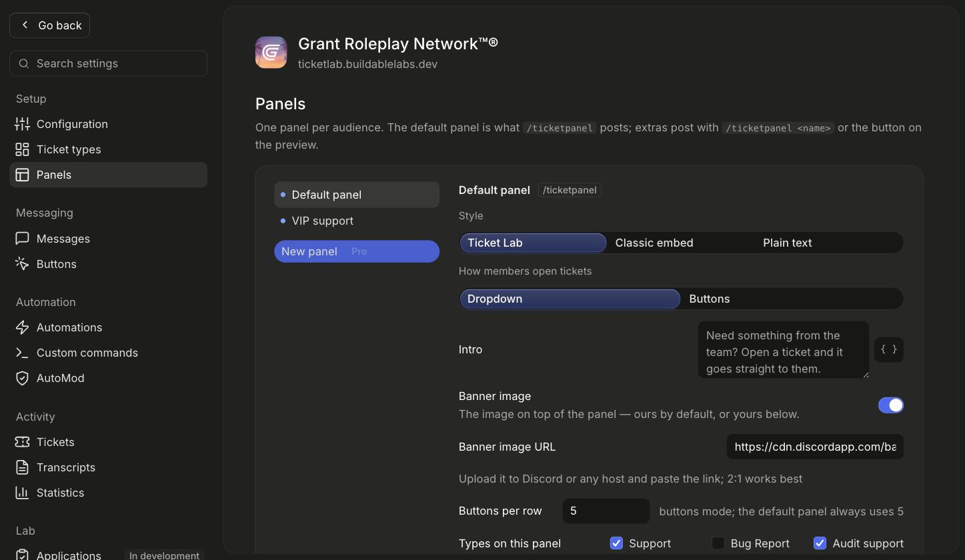Viewport: 965px width, 560px height.
Task: Focus the Search settings field
Action: [108, 63]
